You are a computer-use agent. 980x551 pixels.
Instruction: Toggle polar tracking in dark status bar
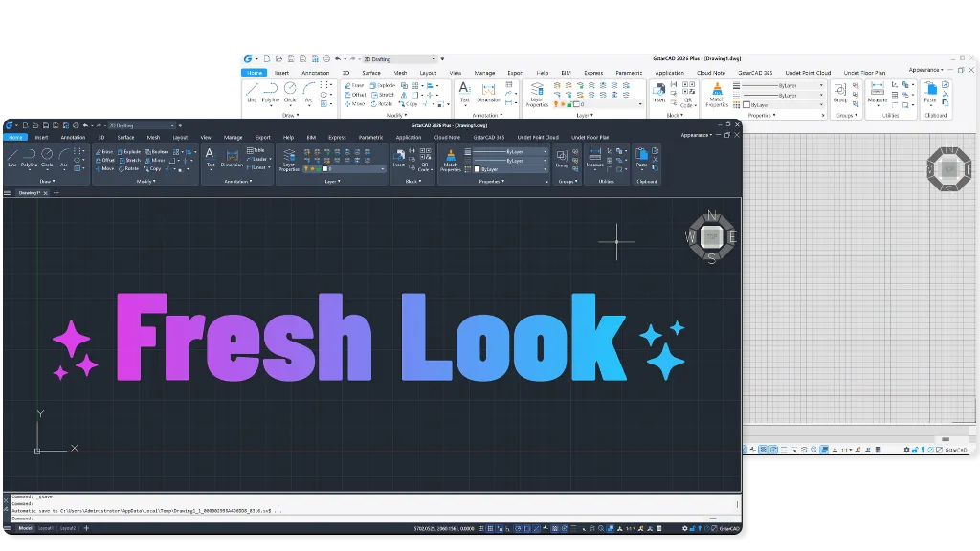[518, 528]
